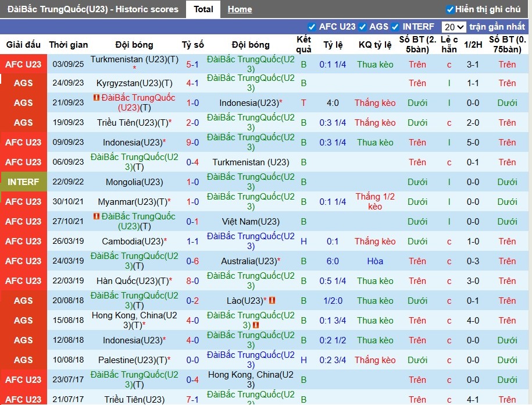Click the Kết quả column header
Screen dimensions: 532x405
(x=304, y=44)
